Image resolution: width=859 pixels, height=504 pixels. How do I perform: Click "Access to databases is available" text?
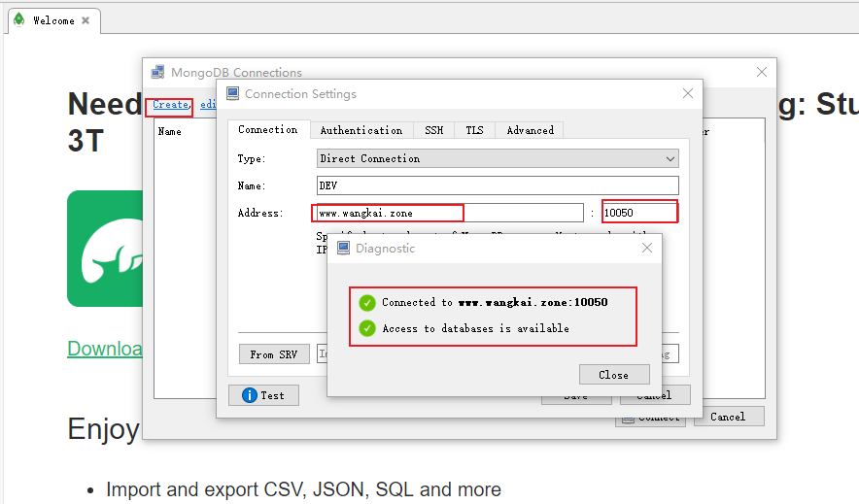tap(475, 328)
